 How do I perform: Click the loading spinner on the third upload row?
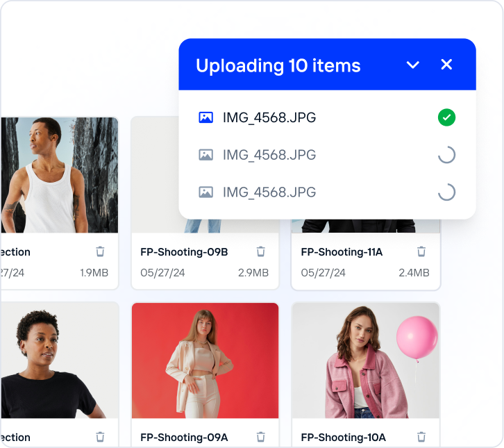446,192
